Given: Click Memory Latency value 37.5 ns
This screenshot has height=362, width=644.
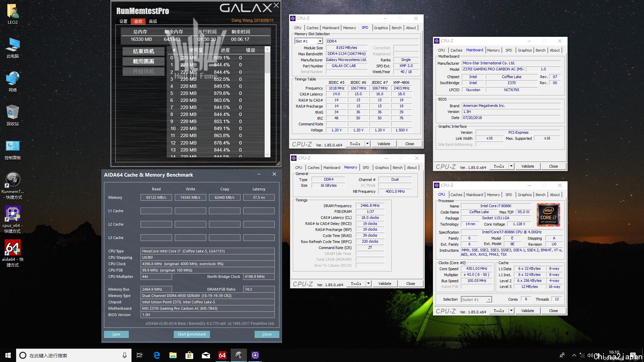Looking at the screenshot, I should tap(259, 197).
